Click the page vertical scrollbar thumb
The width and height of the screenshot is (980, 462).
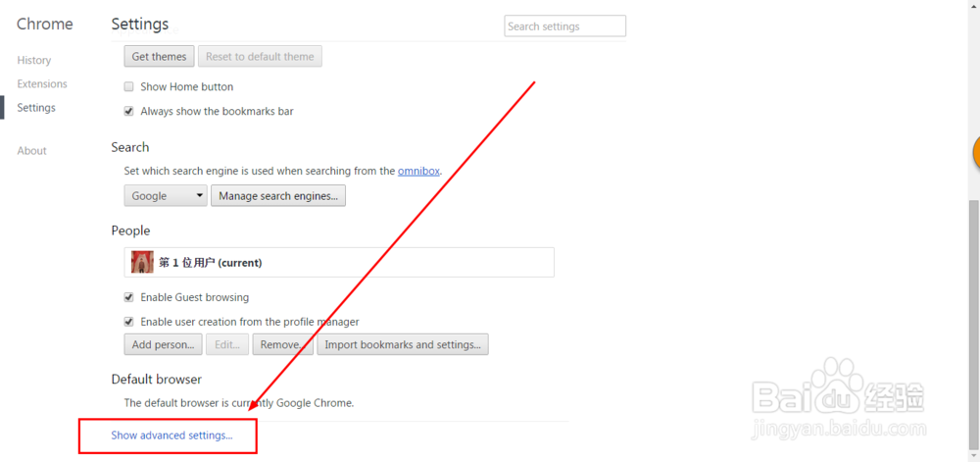coord(974,325)
